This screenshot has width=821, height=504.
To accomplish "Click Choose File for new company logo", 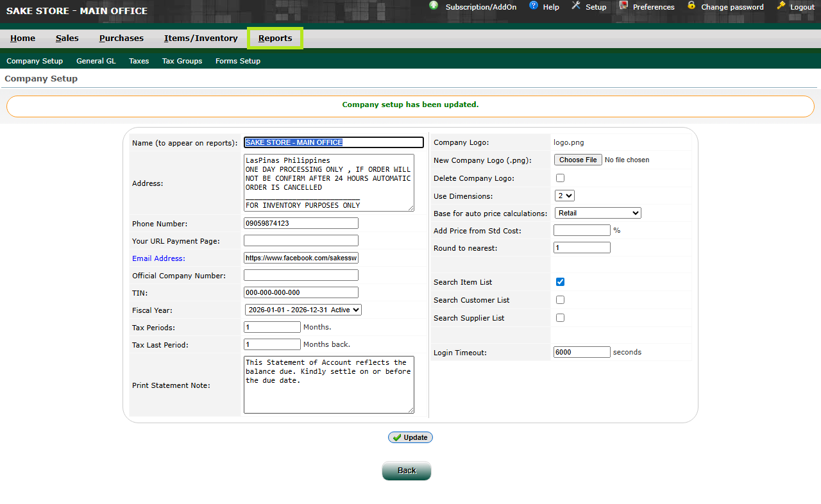I will (578, 160).
